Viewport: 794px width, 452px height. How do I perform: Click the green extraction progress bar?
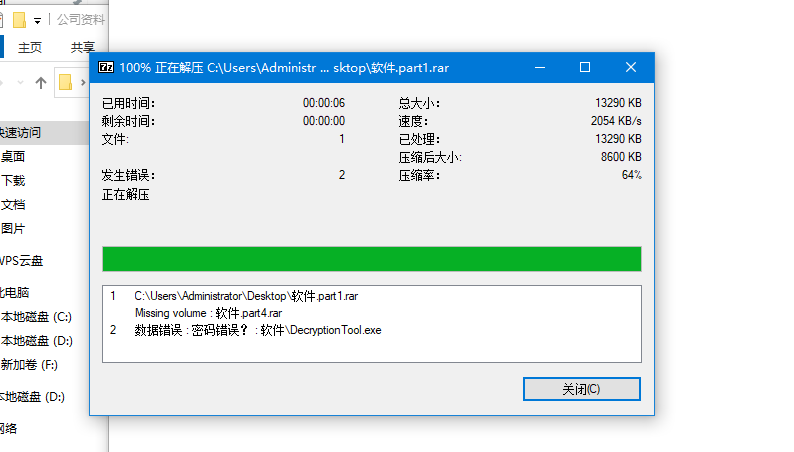pyautogui.click(x=371, y=258)
